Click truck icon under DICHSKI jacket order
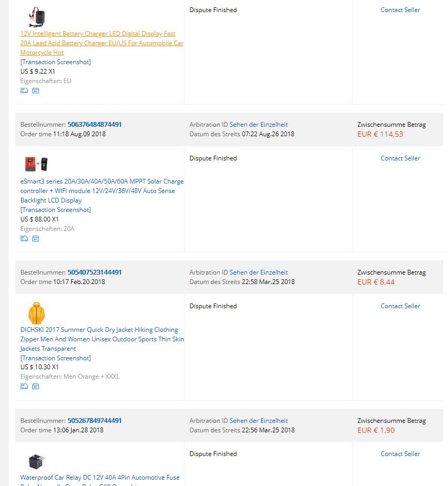The height and width of the screenshot is (486, 448). click(24, 386)
